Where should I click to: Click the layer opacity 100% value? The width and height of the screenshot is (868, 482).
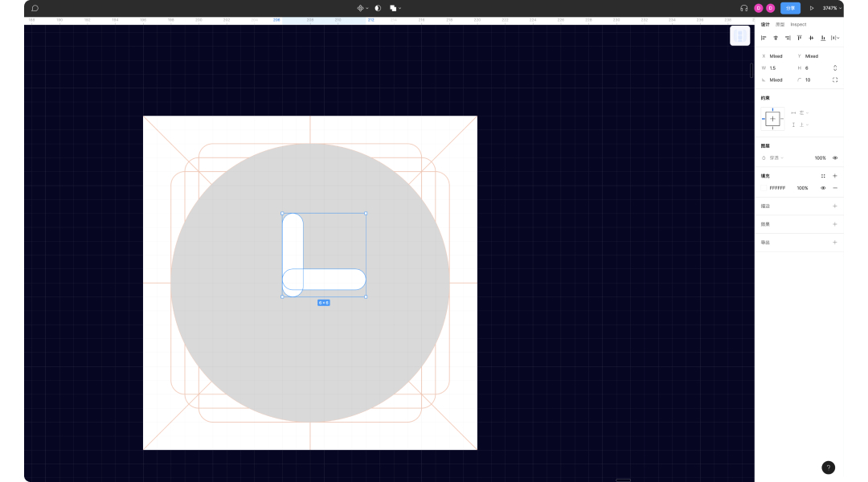coord(820,157)
